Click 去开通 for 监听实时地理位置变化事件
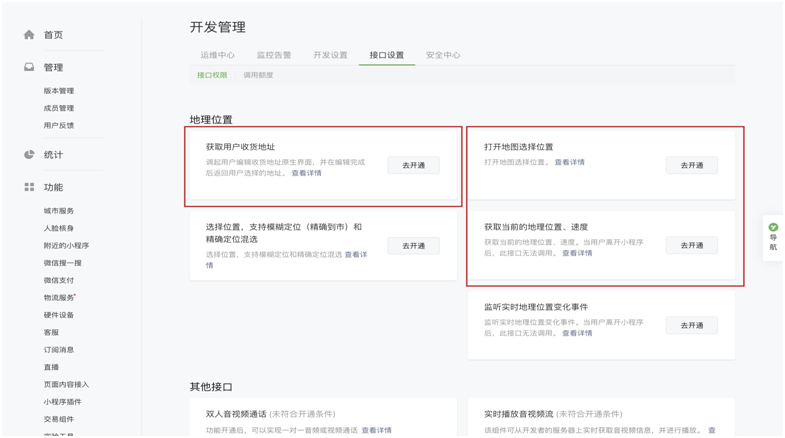The width and height of the screenshot is (785, 438). (691, 325)
